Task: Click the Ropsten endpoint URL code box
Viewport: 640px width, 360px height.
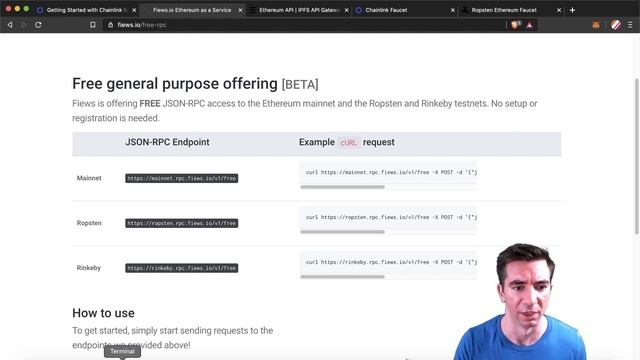Action: pos(182,223)
